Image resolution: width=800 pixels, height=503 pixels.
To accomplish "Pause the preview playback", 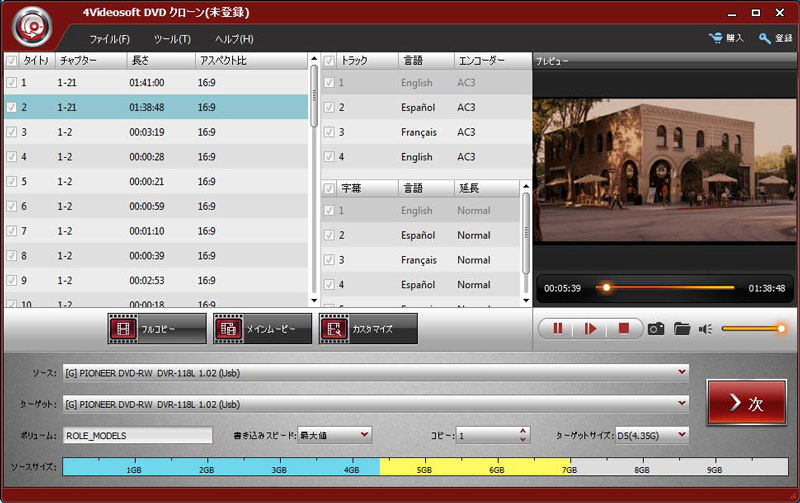I will pyautogui.click(x=558, y=328).
